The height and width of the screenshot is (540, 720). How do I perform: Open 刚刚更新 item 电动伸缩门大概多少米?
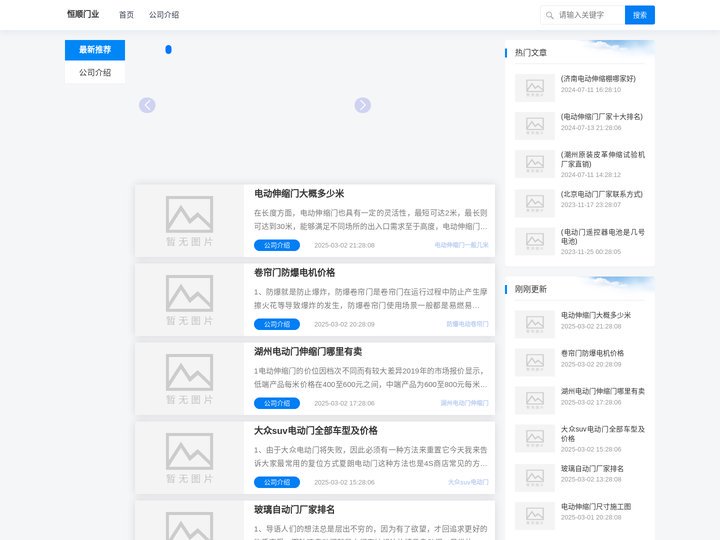click(596, 315)
